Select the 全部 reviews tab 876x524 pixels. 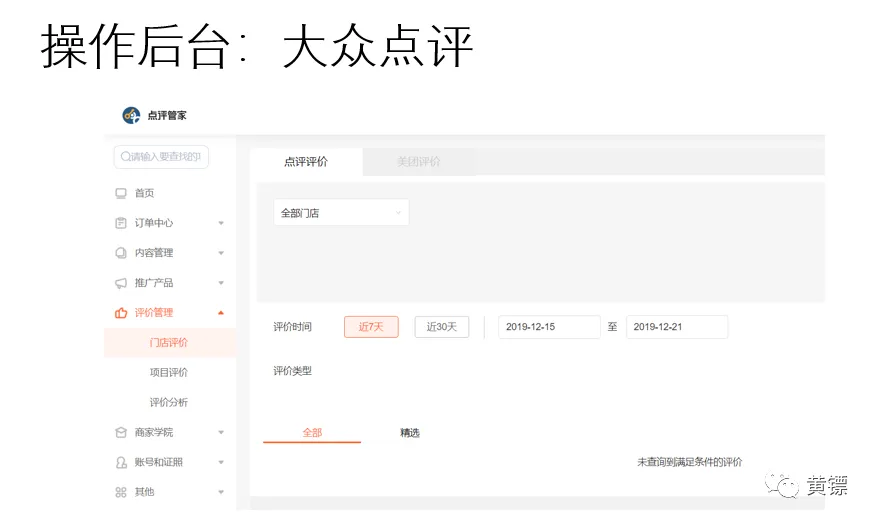click(x=312, y=432)
